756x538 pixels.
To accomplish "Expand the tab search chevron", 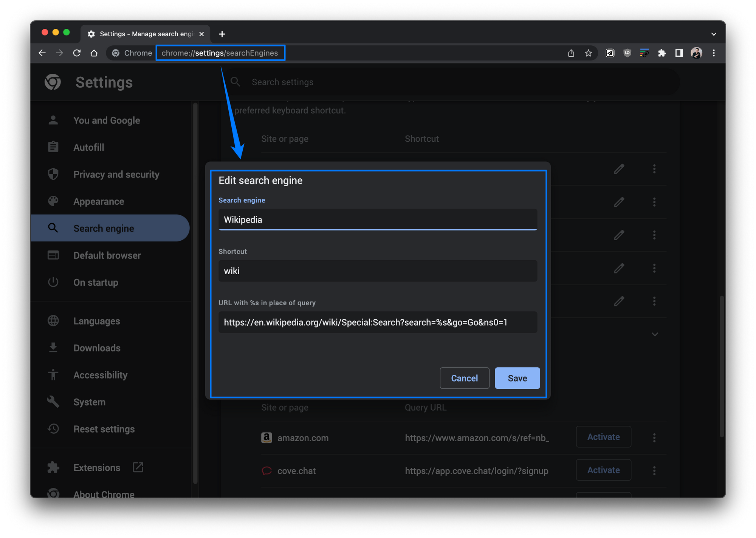I will click(714, 34).
